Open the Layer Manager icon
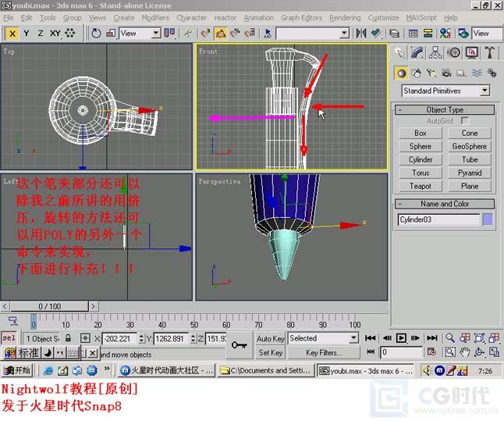The height and width of the screenshot is (421, 504). 395,34
